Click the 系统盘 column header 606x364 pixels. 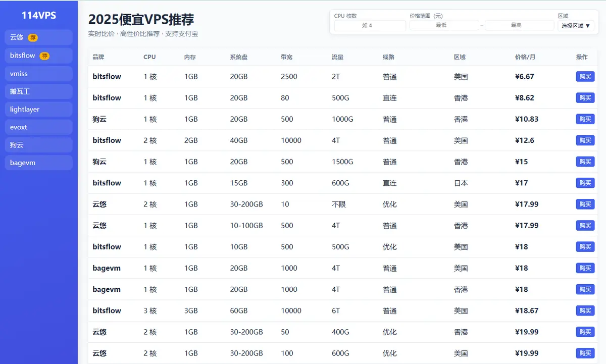(x=239, y=57)
